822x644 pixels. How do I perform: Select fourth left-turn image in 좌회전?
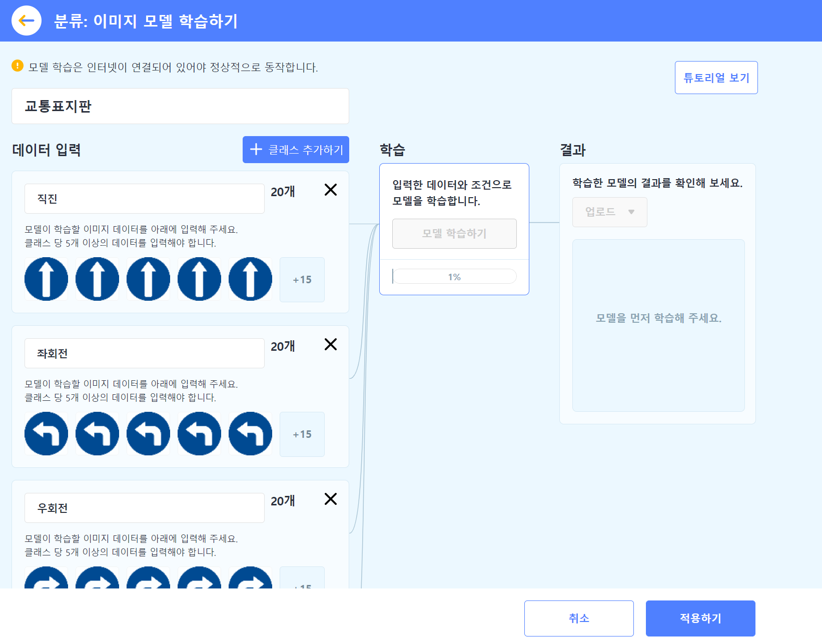(x=200, y=434)
